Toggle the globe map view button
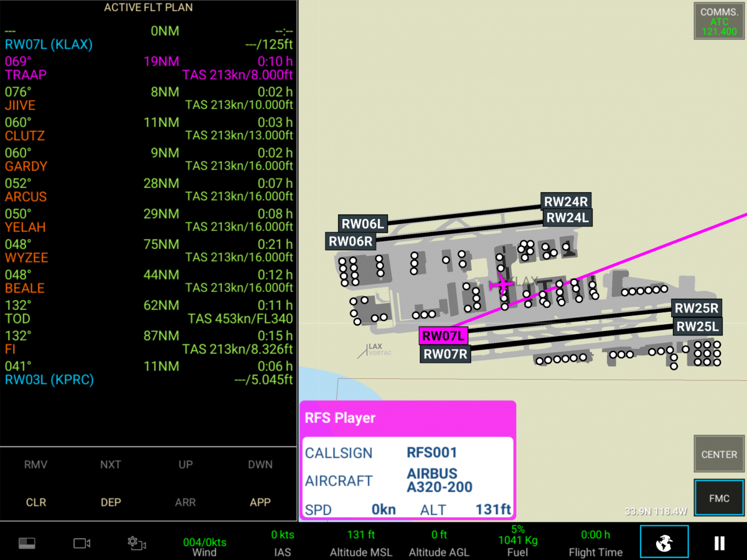 pyautogui.click(x=664, y=542)
